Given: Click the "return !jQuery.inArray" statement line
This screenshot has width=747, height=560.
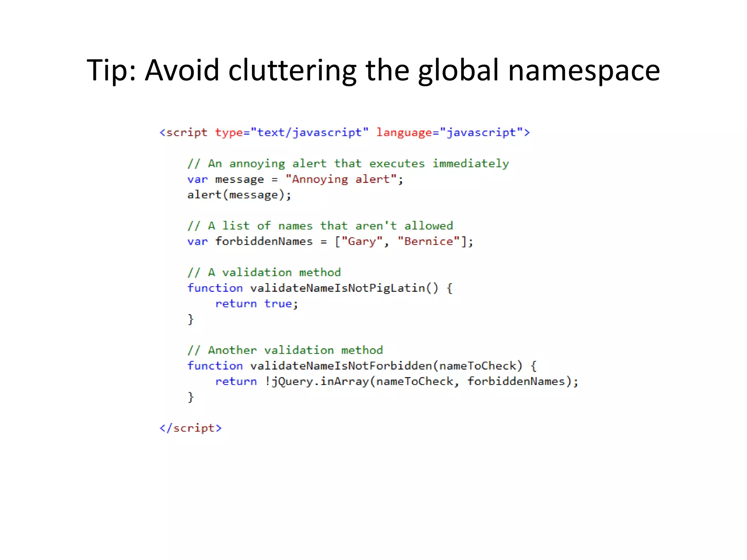Looking at the screenshot, I should [397, 381].
